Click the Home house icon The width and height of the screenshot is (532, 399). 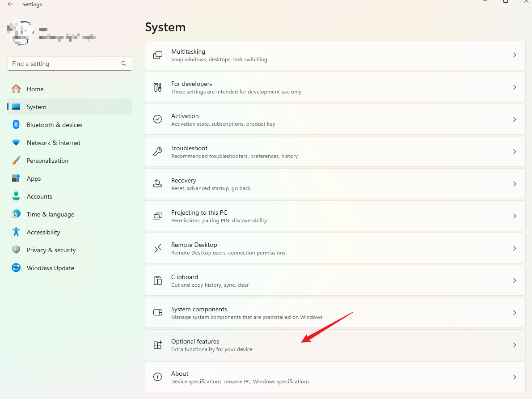tap(16, 89)
